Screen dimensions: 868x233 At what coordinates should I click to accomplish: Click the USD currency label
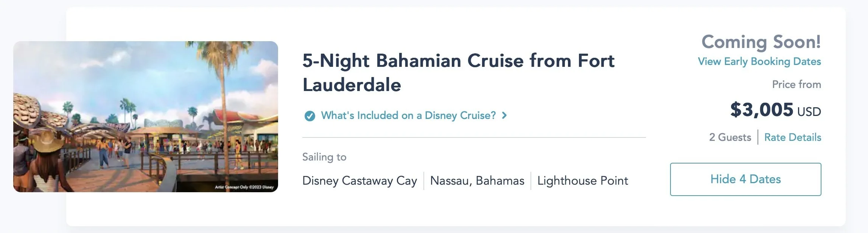point(809,112)
